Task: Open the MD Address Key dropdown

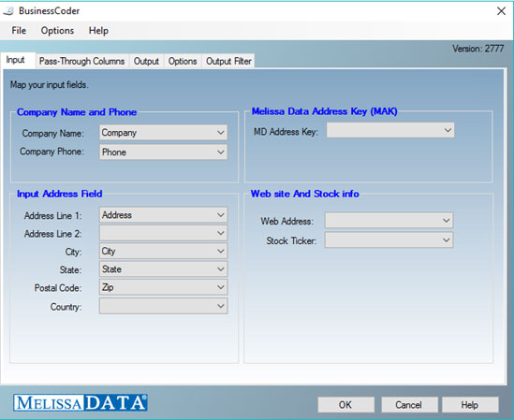Action: tap(390, 130)
